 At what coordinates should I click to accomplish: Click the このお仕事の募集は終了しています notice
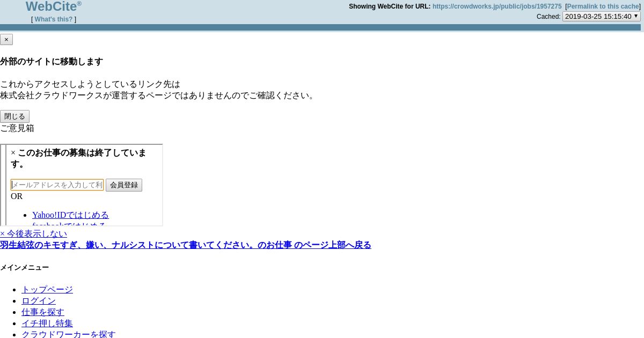point(79,158)
